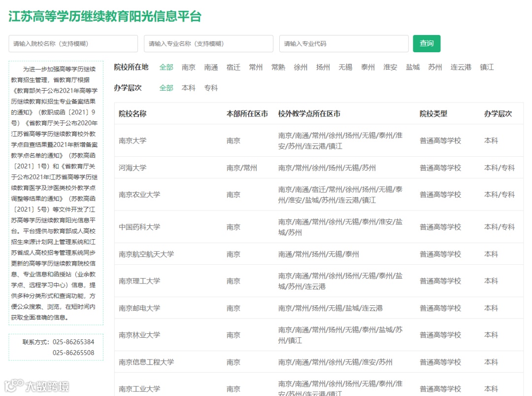
Task: Open the 南京农业大学 row
Action: click(x=319, y=195)
